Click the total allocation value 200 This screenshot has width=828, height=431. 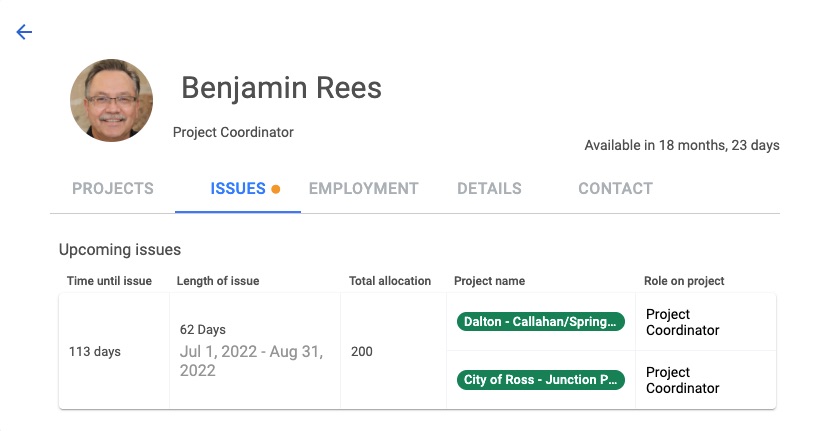pyautogui.click(x=362, y=352)
